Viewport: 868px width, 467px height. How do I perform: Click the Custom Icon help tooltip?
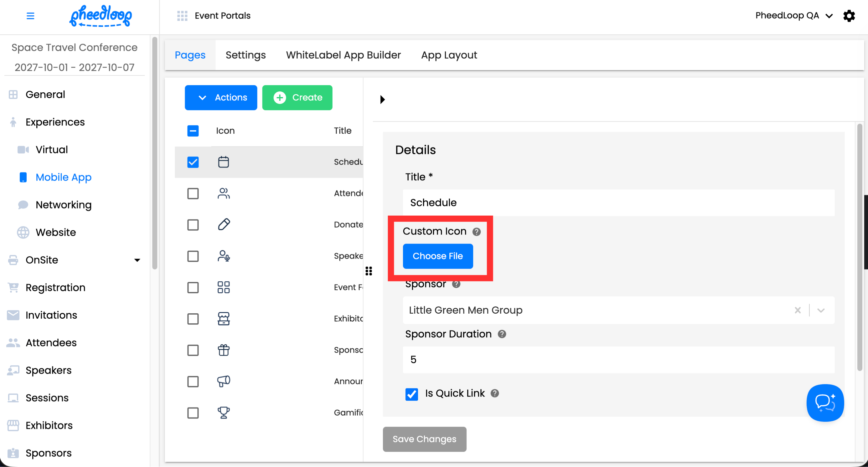pyautogui.click(x=476, y=232)
